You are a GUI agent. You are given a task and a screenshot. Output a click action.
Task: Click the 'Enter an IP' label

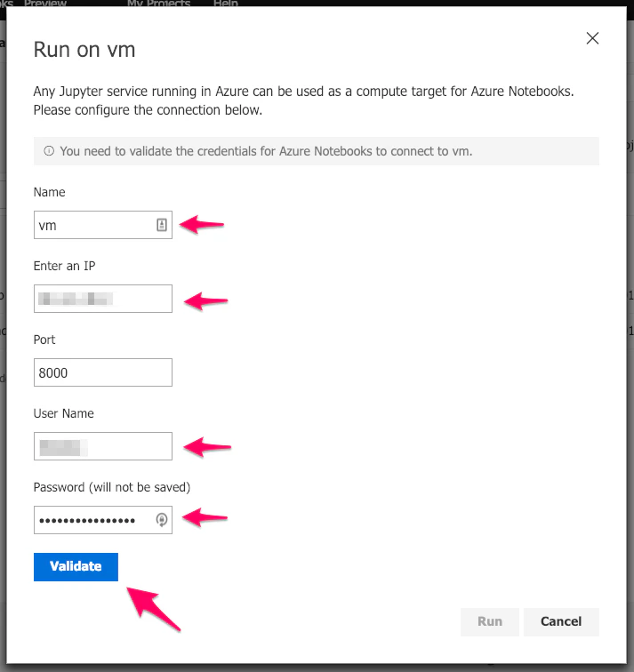click(x=64, y=266)
